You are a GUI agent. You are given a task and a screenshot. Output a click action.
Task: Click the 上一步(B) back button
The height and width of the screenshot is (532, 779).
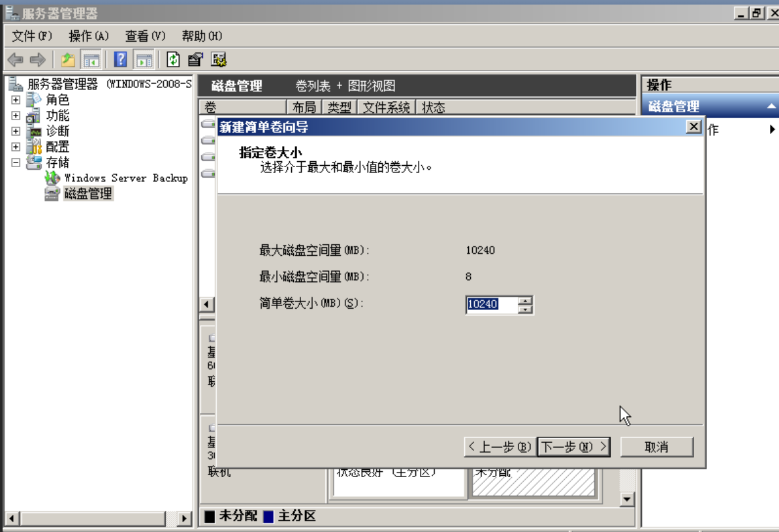[500, 447]
